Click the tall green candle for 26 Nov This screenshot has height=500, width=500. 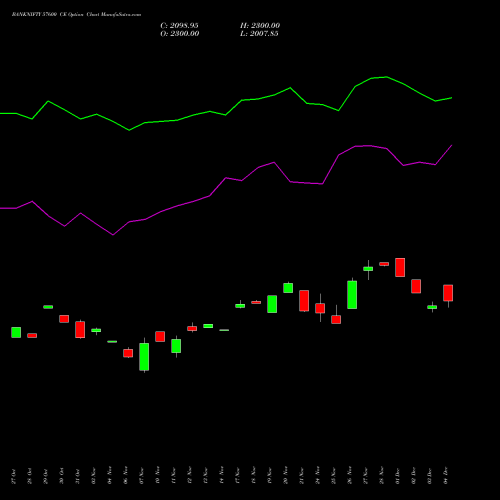[x=352, y=295]
